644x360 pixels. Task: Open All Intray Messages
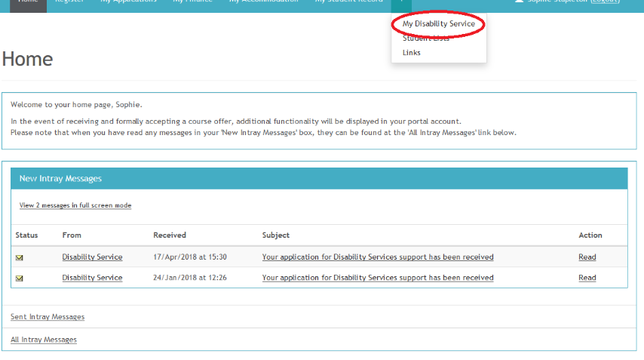44,340
